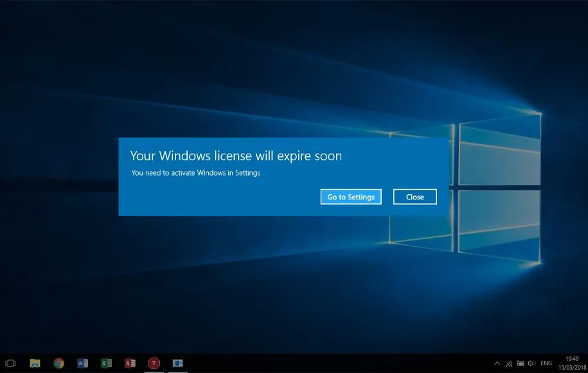
Task: Select the blue window app on taskbar
Action: click(x=177, y=363)
